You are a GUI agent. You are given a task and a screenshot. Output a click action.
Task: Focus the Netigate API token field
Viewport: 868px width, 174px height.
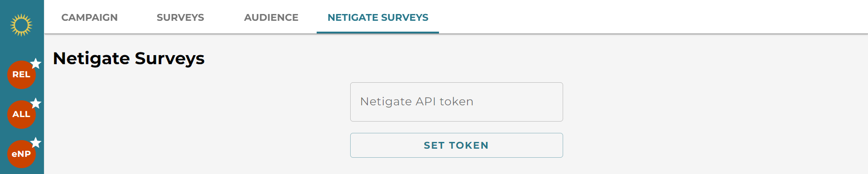click(x=456, y=102)
